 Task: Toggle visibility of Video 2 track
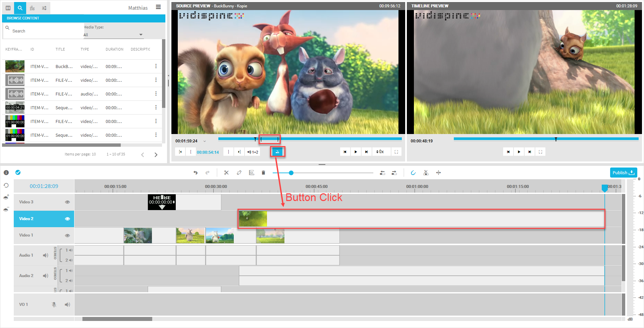(x=67, y=219)
